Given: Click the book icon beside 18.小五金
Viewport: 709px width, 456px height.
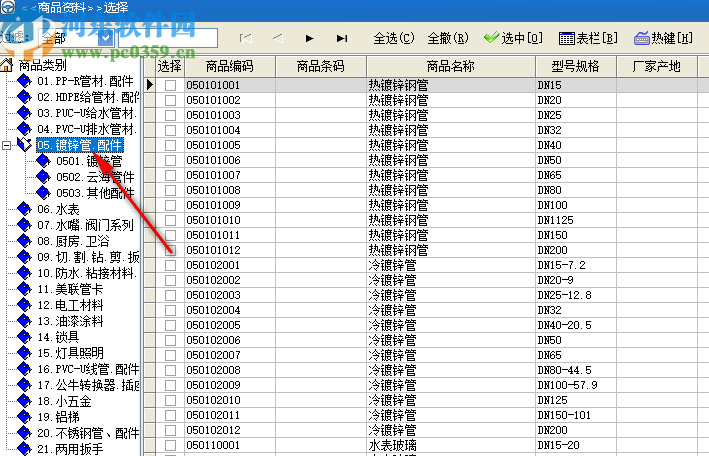Looking at the screenshot, I should point(25,401).
